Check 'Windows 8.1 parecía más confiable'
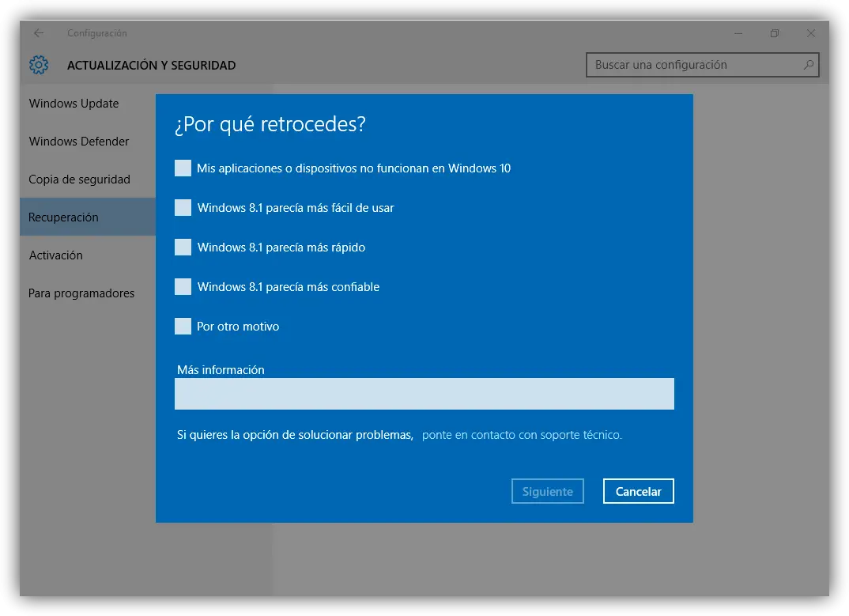The height and width of the screenshot is (616, 849). tap(183, 286)
